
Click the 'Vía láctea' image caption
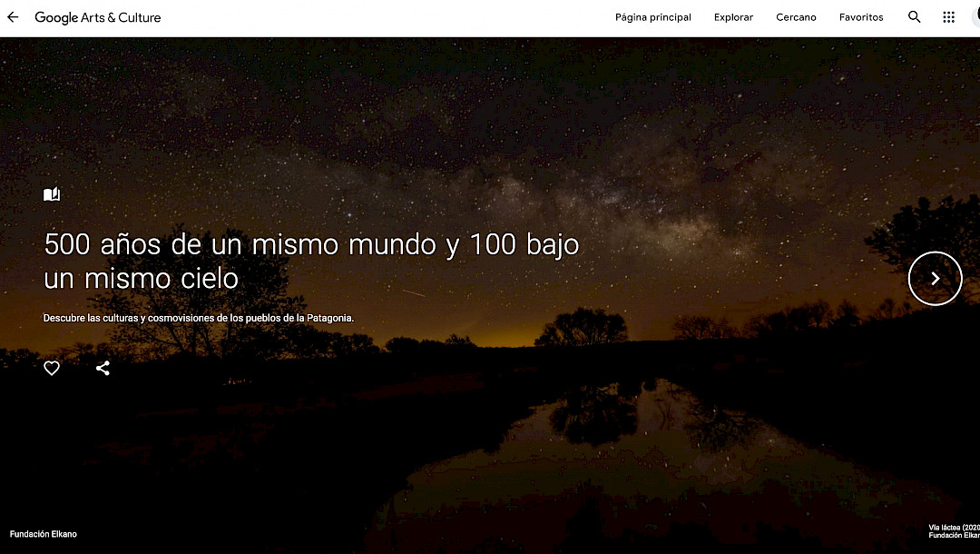953,527
